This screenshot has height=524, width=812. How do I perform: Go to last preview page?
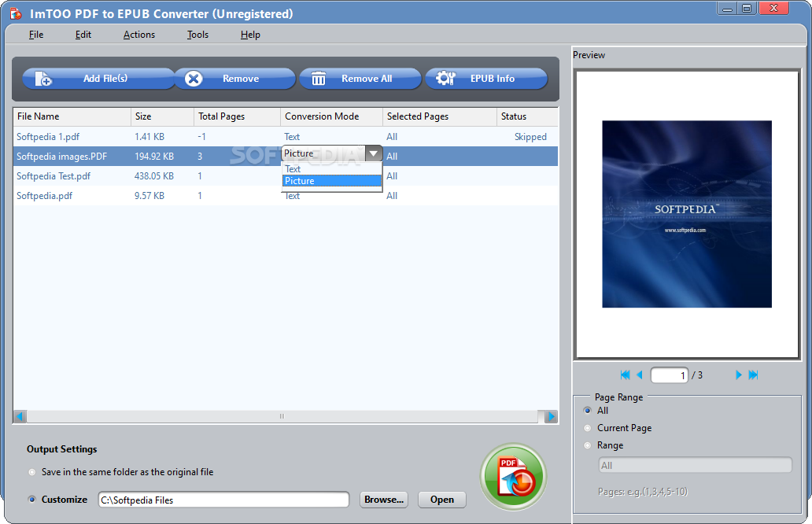pyautogui.click(x=754, y=375)
